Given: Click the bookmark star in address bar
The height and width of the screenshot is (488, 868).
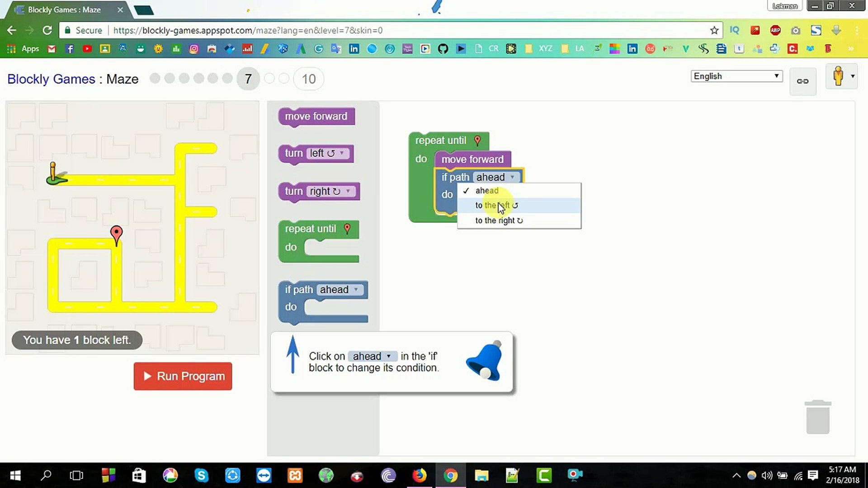Looking at the screenshot, I should click(714, 30).
